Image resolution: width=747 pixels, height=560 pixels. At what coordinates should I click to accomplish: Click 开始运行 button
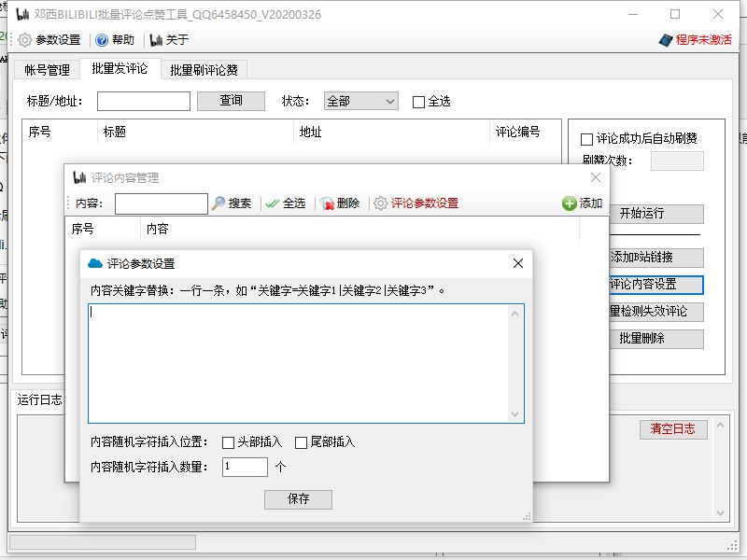(656, 214)
